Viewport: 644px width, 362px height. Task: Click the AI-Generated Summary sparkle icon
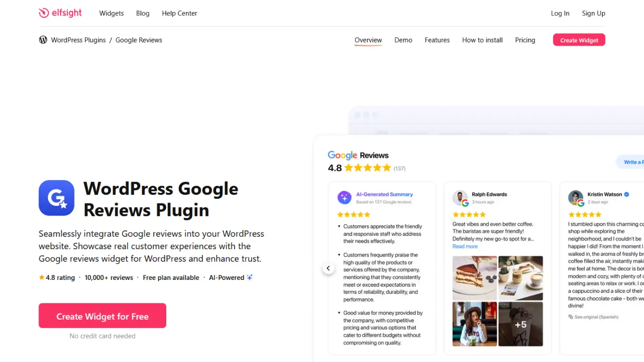click(344, 197)
